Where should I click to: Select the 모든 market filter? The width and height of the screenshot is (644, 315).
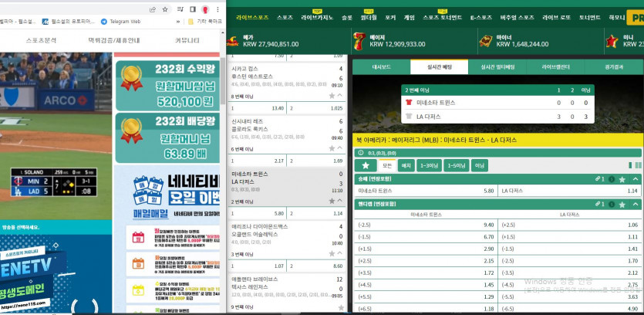[x=387, y=165]
